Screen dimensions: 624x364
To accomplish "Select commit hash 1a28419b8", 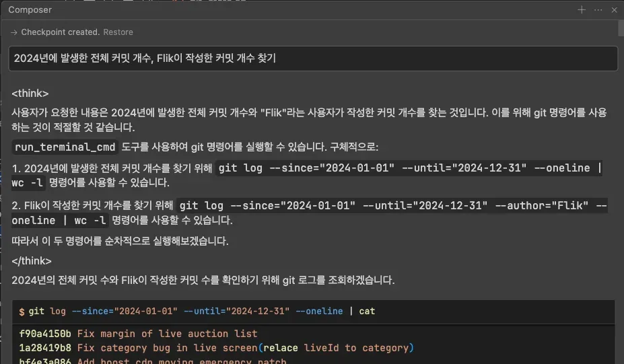I will point(45,348).
